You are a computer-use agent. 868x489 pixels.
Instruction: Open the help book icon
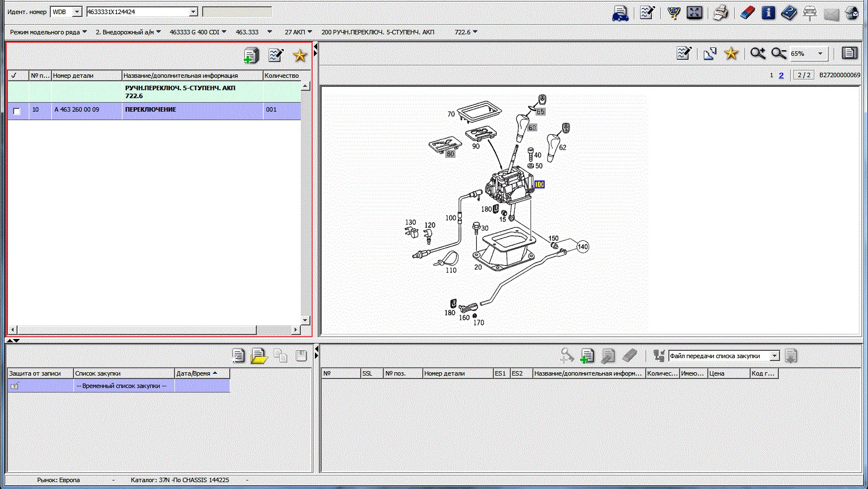click(x=788, y=12)
